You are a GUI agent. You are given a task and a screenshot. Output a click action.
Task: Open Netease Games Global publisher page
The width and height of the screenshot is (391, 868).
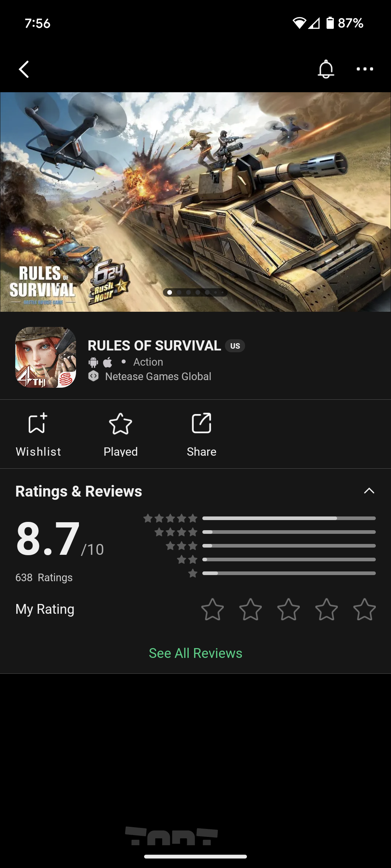158,376
